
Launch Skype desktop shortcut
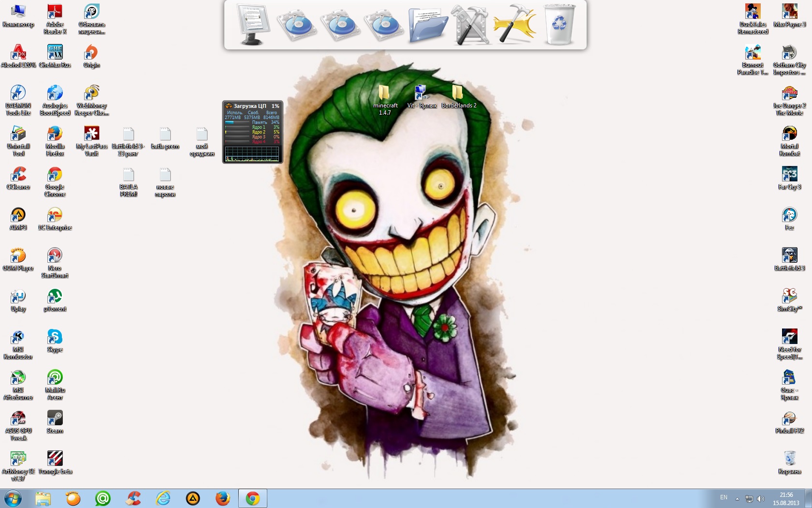click(55, 341)
